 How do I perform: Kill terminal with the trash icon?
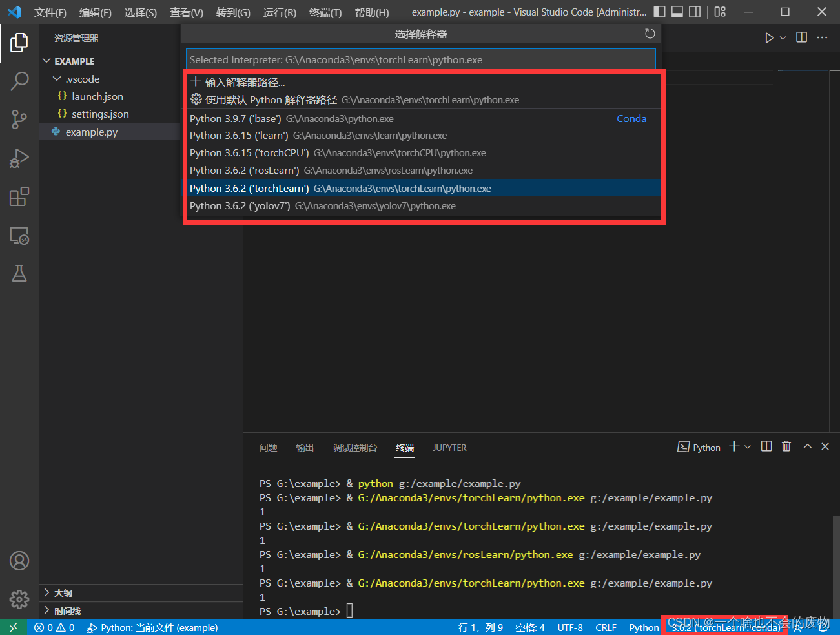pyautogui.click(x=786, y=446)
